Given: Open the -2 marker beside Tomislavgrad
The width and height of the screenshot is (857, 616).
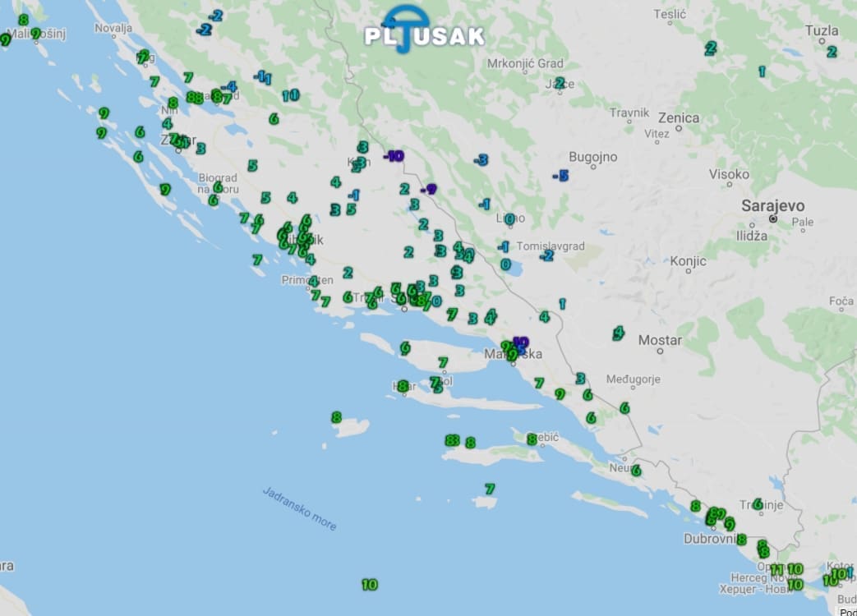Looking at the screenshot, I should [x=546, y=255].
